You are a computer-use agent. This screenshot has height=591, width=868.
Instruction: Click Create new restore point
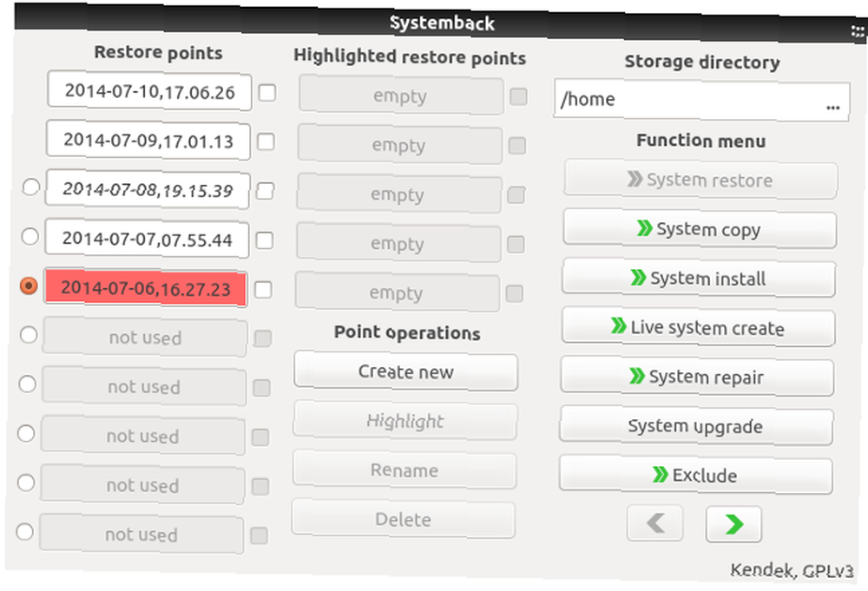point(405,371)
